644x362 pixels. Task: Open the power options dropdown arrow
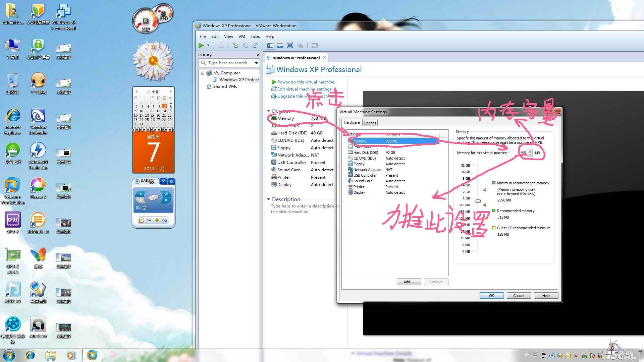coord(208,45)
